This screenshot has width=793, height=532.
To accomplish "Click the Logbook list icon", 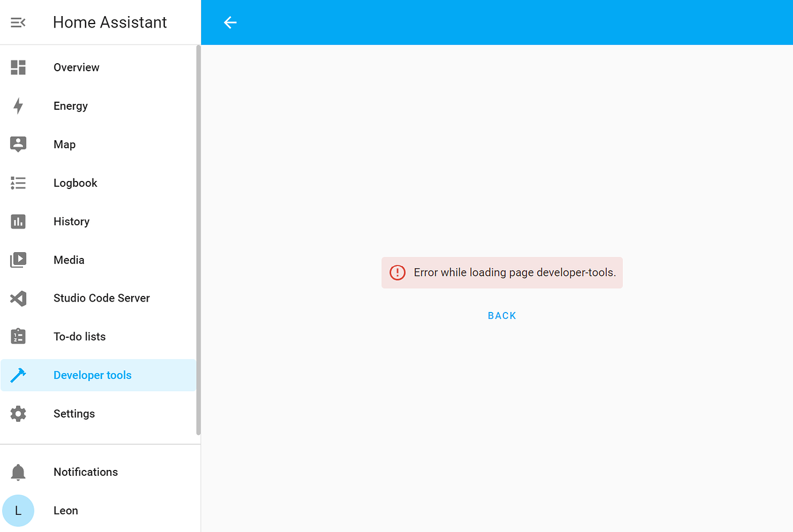I will (x=18, y=183).
